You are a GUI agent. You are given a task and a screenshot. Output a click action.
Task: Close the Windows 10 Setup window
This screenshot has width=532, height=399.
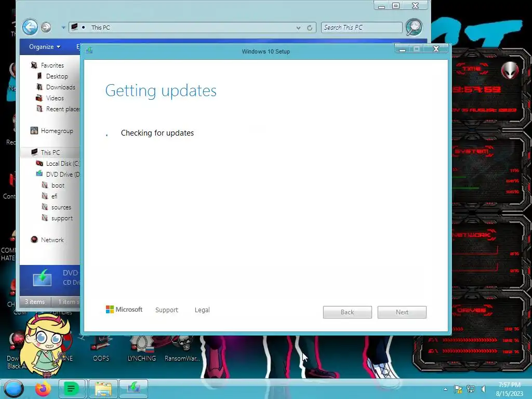pyautogui.click(x=436, y=49)
